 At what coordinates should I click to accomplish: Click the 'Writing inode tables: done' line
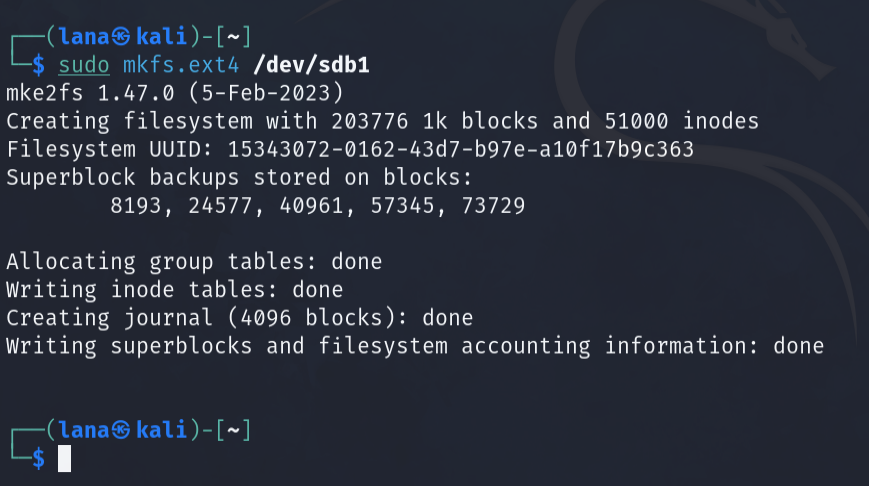click(175, 290)
